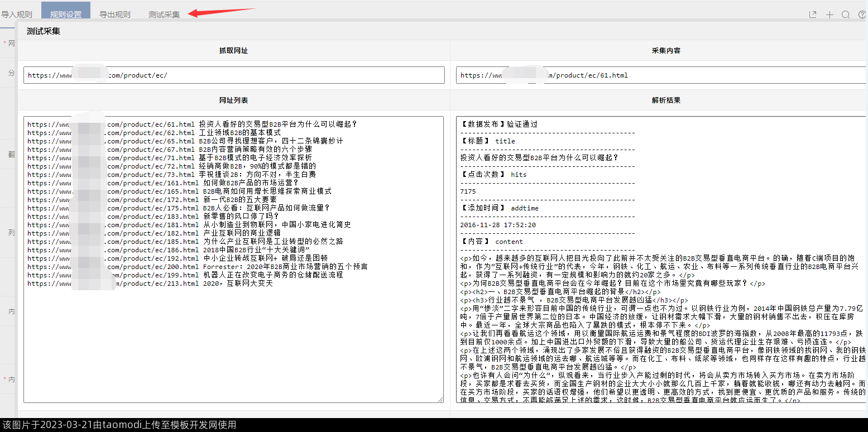Open the 导出规则 tab

(x=115, y=15)
